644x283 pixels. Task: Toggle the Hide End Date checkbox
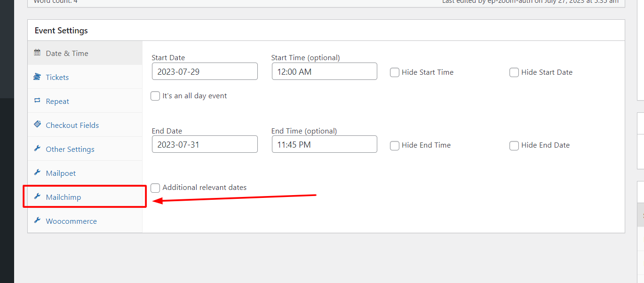click(514, 145)
